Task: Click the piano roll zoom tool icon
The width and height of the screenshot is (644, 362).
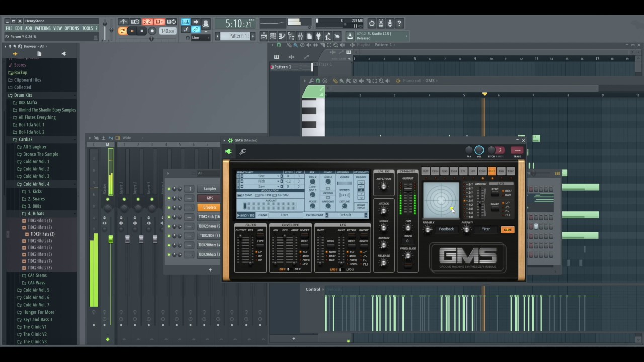Action: point(381,81)
